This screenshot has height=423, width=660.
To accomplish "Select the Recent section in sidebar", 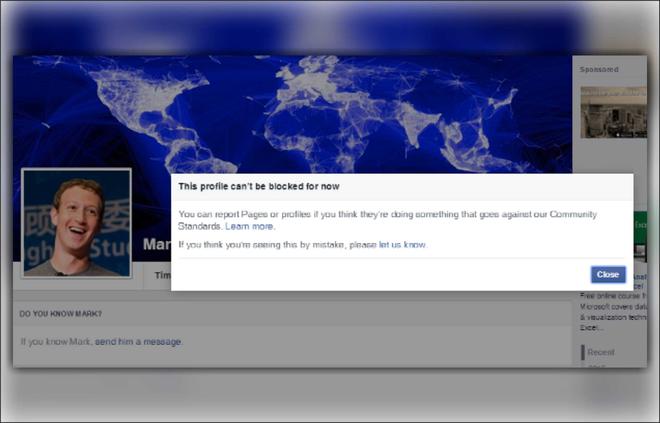I will [601, 352].
